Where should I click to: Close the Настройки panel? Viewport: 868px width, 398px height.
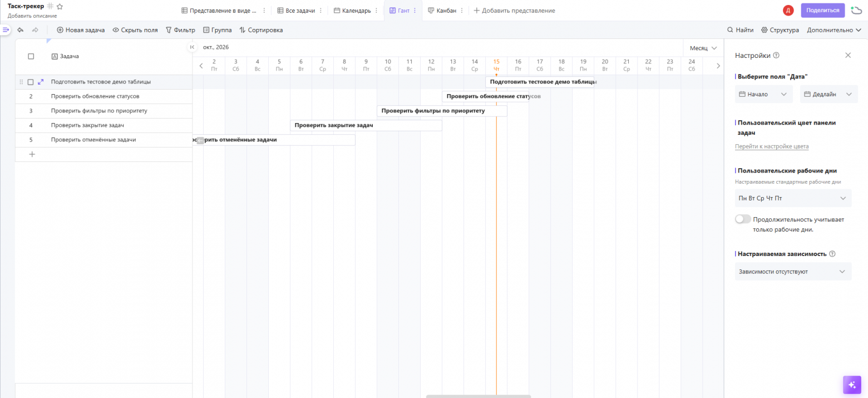click(848, 55)
